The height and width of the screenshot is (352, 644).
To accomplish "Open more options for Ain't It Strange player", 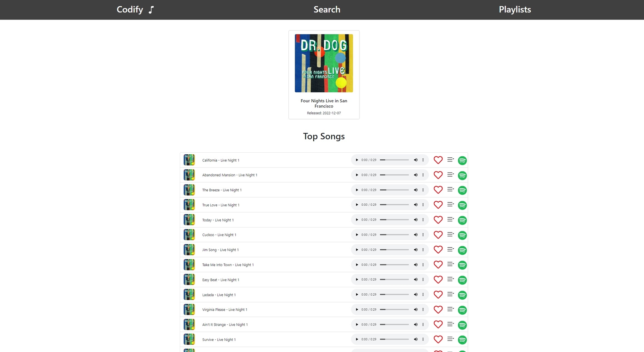I will click(x=423, y=324).
